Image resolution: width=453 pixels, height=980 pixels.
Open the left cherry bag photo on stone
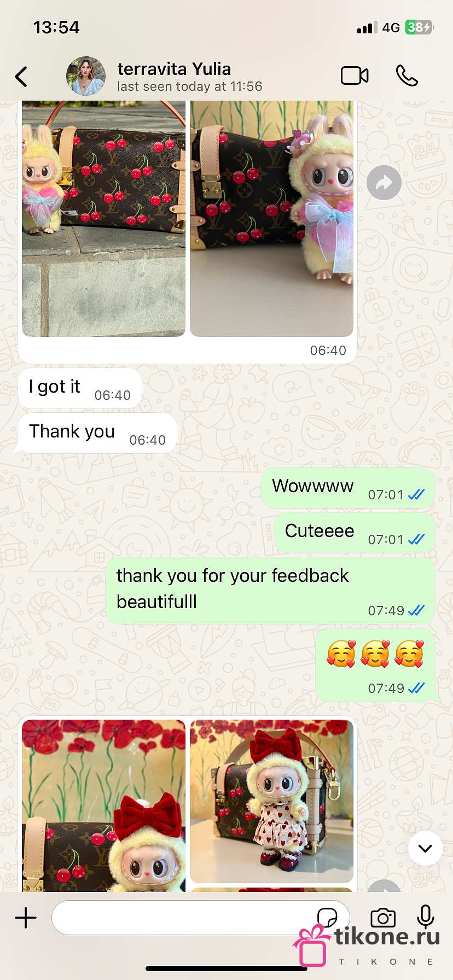103,219
